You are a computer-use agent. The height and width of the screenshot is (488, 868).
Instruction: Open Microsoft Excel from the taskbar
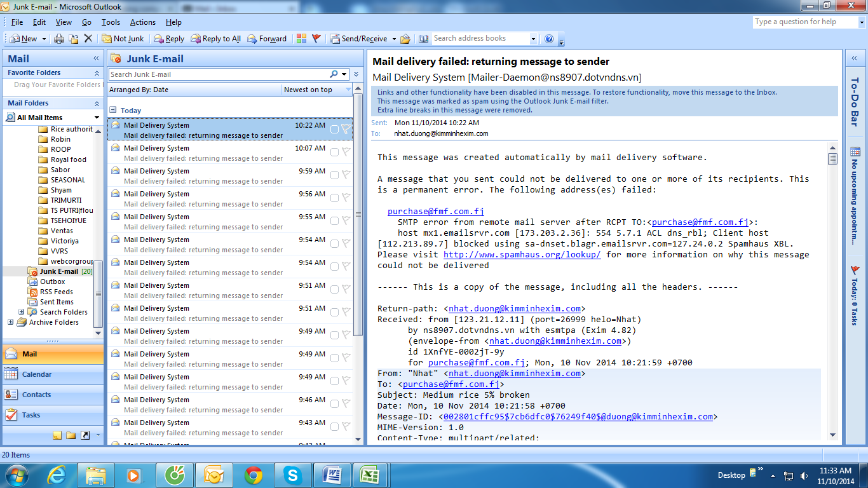370,475
